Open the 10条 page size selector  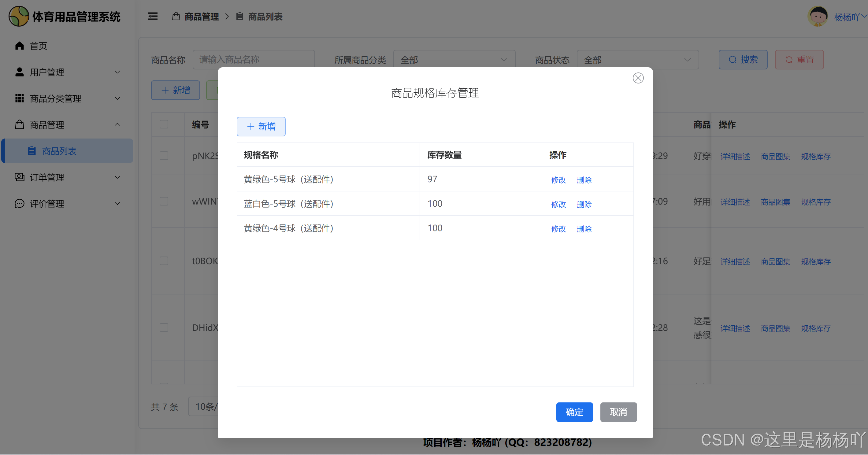pyautogui.click(x=203, y=406)
